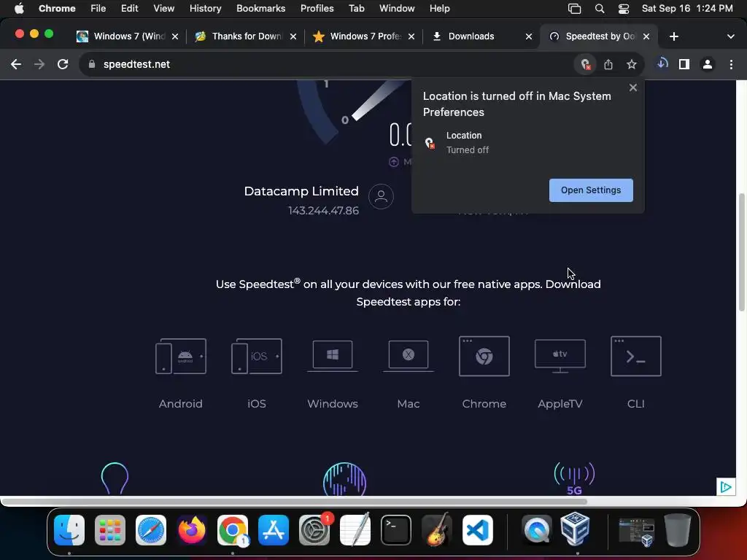Screen dimensions: 747x560
Task: Expand the tab search dropdown arrow
Action: click(x=731, y=36)
